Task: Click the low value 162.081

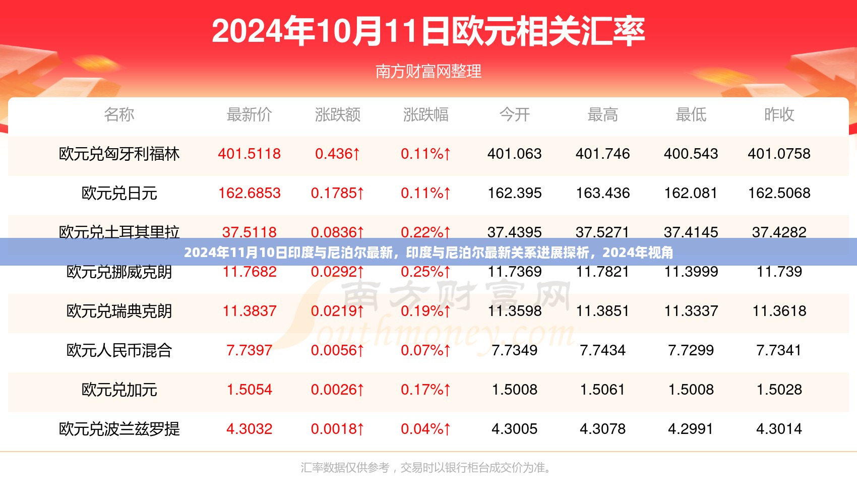Action: point(691,193)
